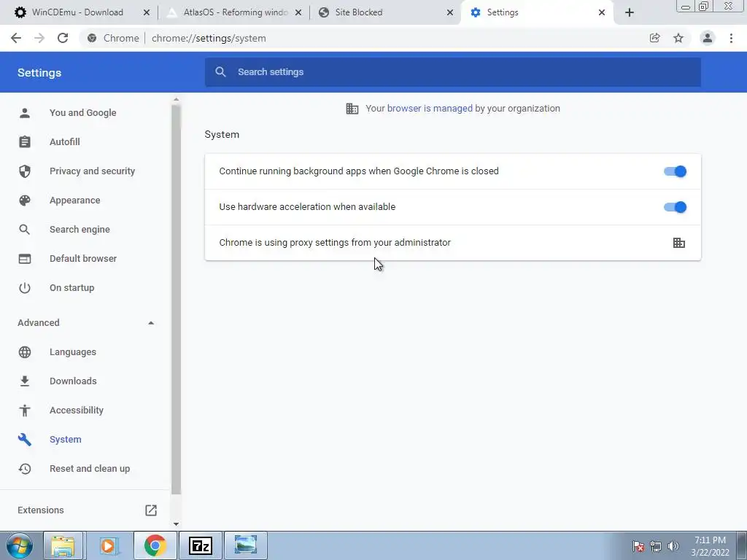Click the Chrome site info icon in address bar
Image resolution: width=747 pixels, height=560 pixels.
[x=92, y=38]
